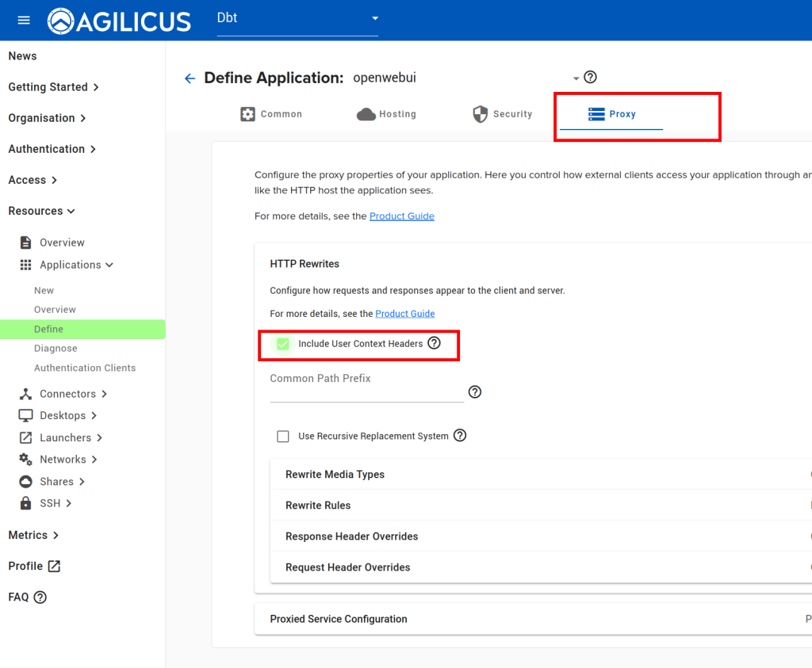Open help for Include User Context Headers
This screenshot has height=668, width=812.
point(434,343)
